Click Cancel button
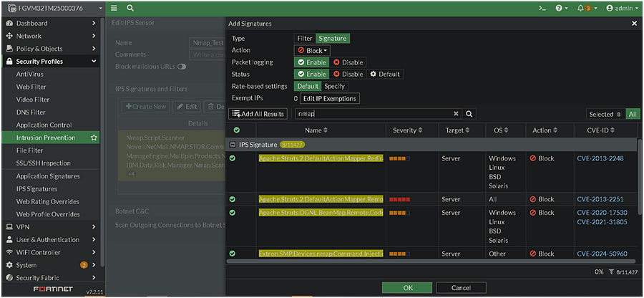Screen dimensions: 644x298 click(462, 288)
